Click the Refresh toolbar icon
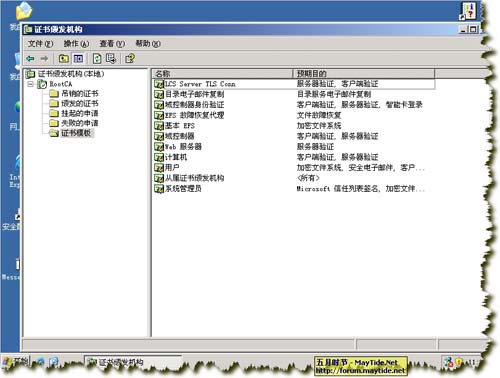500x378 pixels. coord(97,59)
